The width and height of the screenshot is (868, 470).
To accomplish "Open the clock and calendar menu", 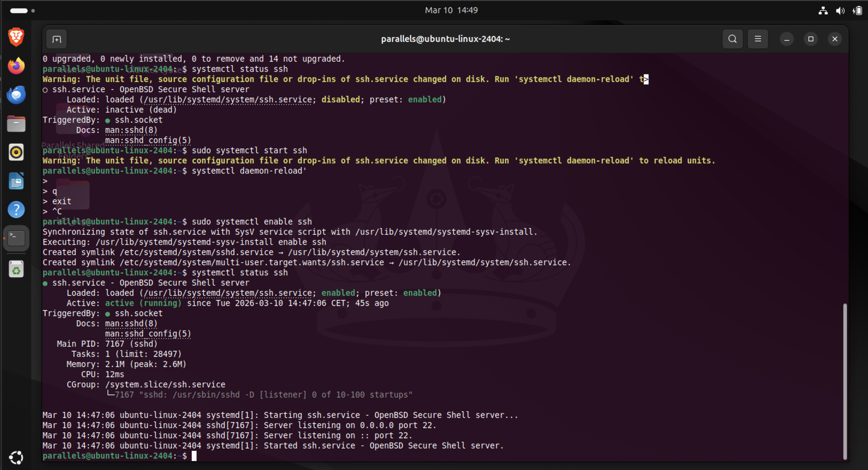I will [x=451, y=10].
